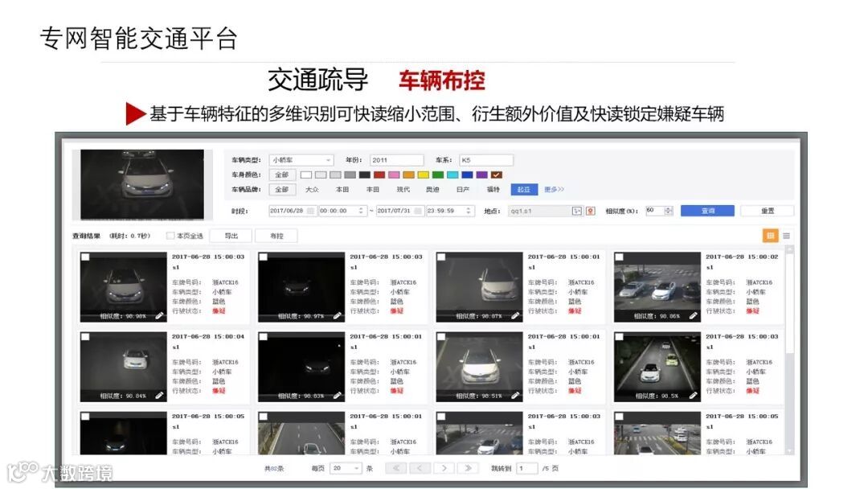Open the 车辆类型 vehicle type dropdown
Screen dimensions: 868x489
[x=301, y=160]
